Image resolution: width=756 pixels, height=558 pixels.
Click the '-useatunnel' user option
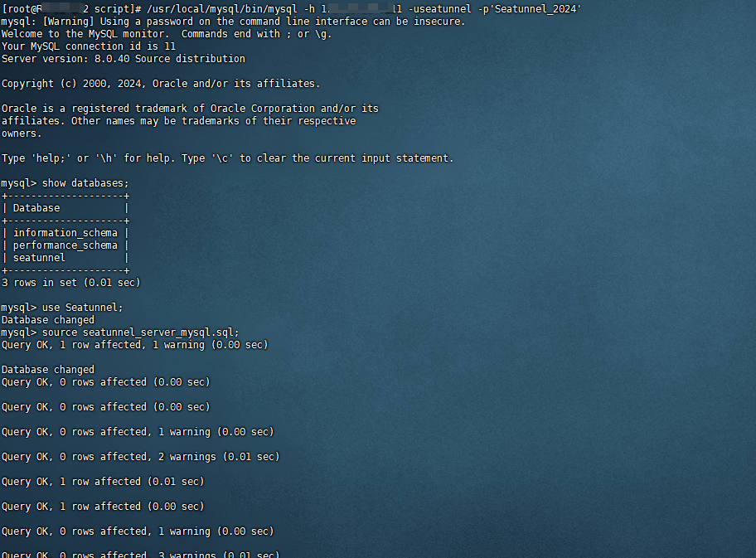439,9
